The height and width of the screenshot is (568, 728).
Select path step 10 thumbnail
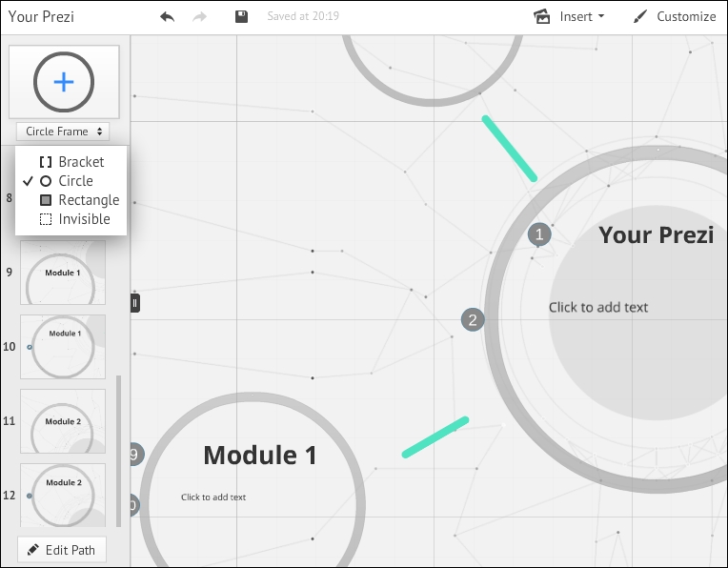click(63, 347)
